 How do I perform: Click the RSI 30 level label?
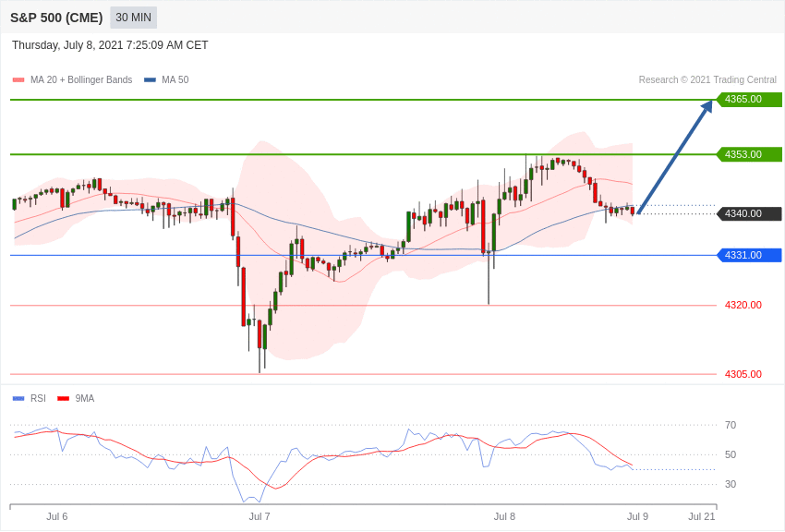click(731, 484)
